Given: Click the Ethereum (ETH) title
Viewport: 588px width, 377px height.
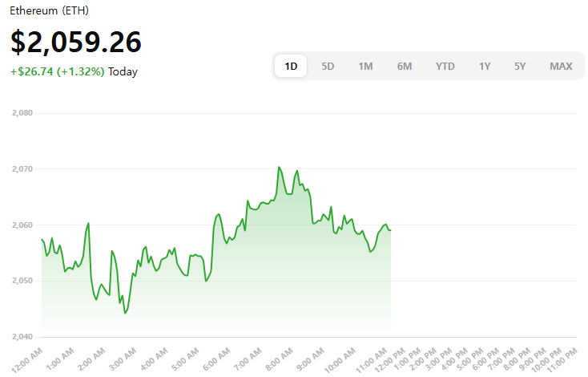Looking at the screenshot, I should 48,12.
